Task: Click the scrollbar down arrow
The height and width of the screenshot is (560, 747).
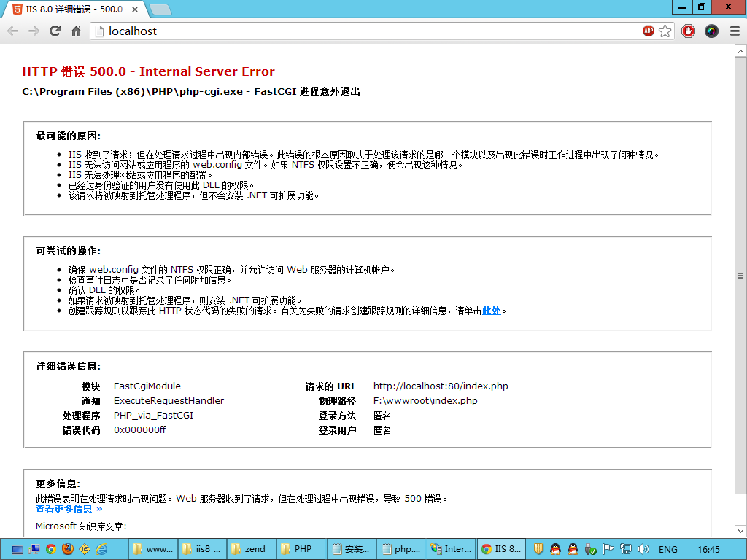Action: [x=741, y=531]
